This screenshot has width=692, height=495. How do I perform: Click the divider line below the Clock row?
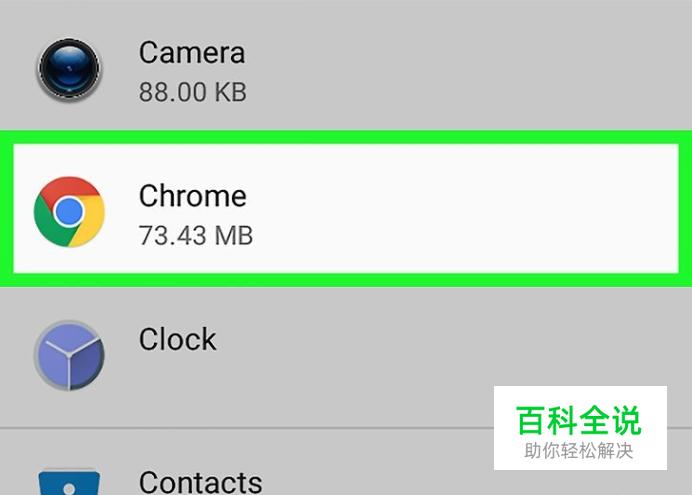246,428
